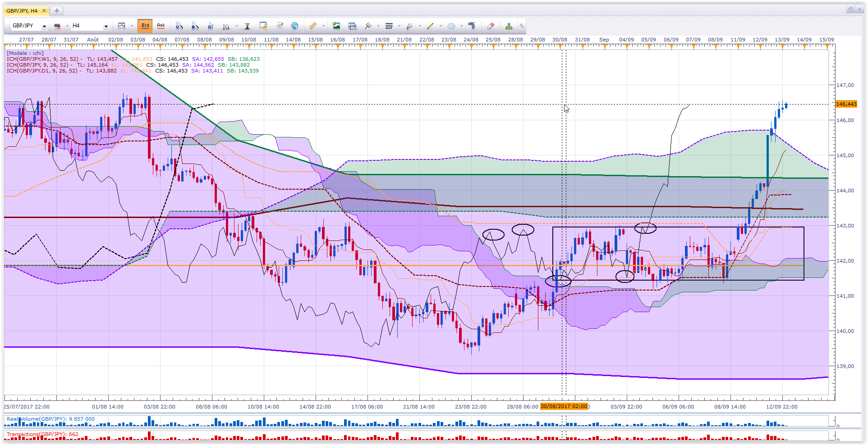The width and height of the screenshot is (868, 445).
Task: Select the eraser tool
Action: tap(491, 26)
